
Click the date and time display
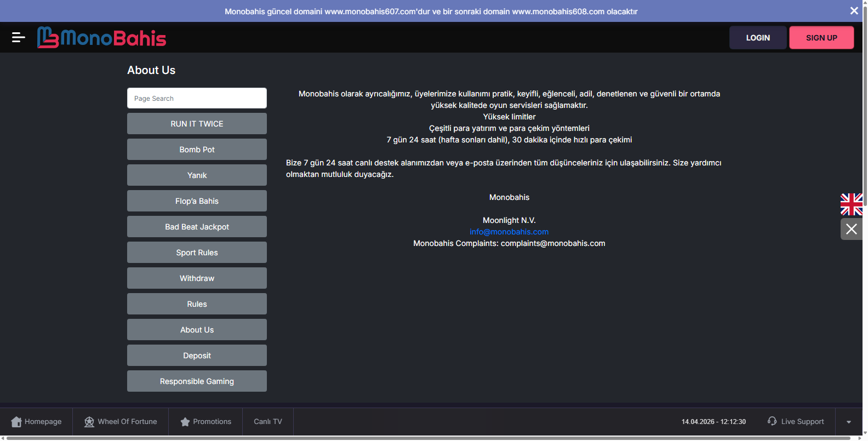(x=713, y=422)
